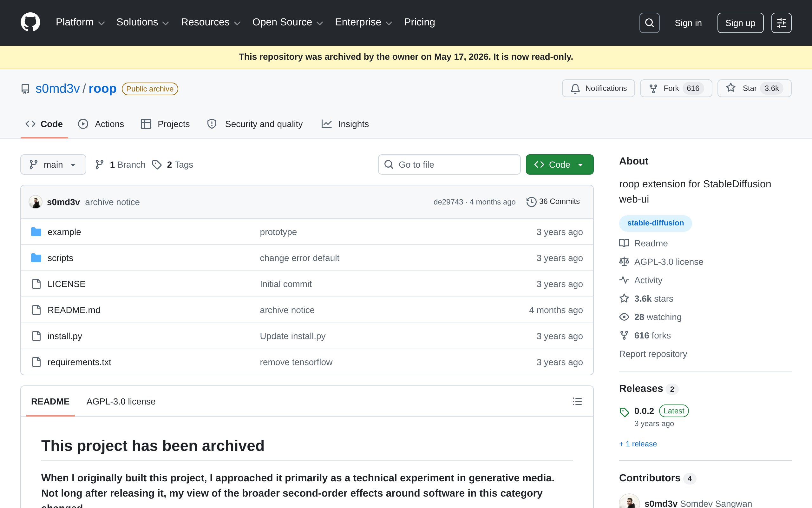Click the tag icon beside 0.0.2 release

(x=624, y=411)
